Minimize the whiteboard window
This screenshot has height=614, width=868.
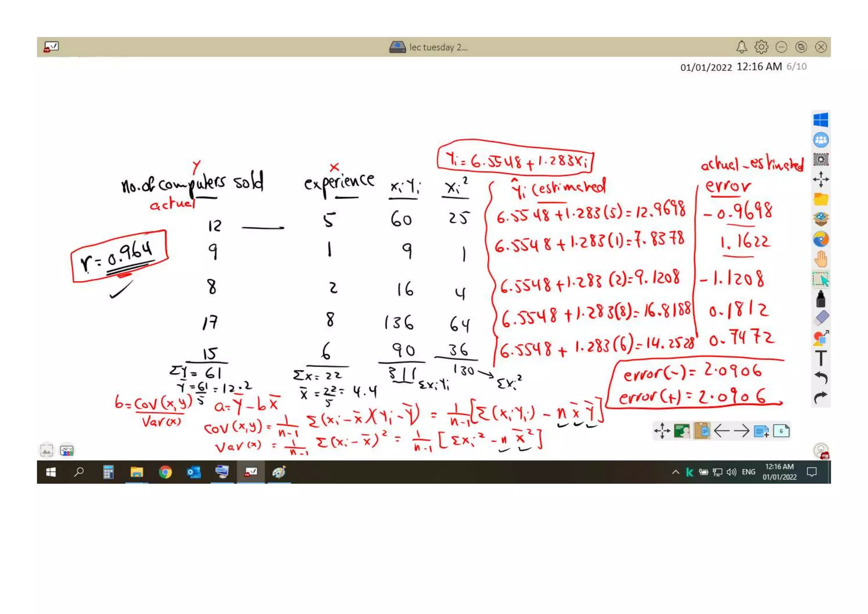(781, 47)
